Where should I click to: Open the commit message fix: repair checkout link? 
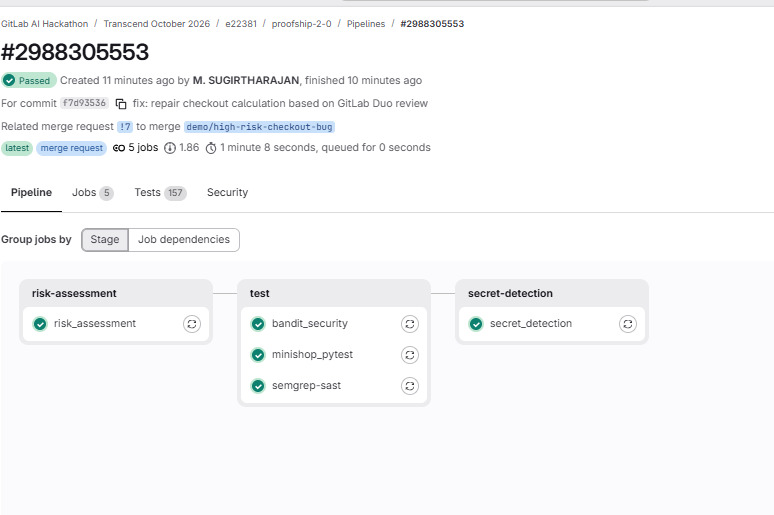(x=280, y=104)
